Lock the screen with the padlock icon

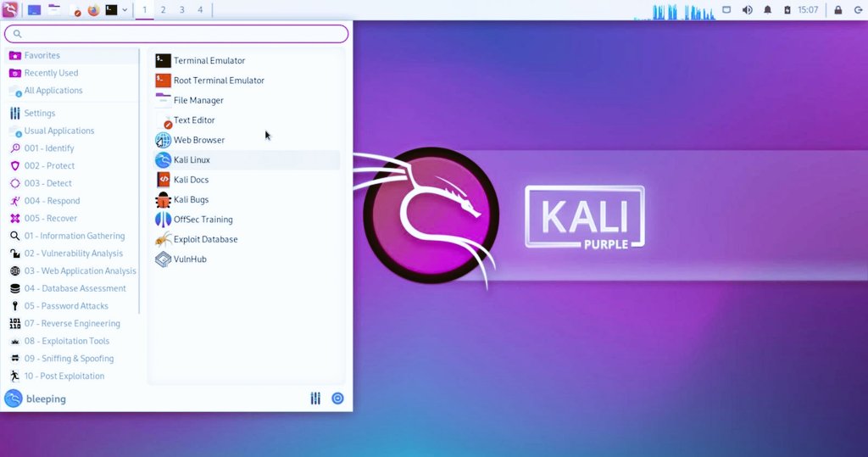click(838, 10)
